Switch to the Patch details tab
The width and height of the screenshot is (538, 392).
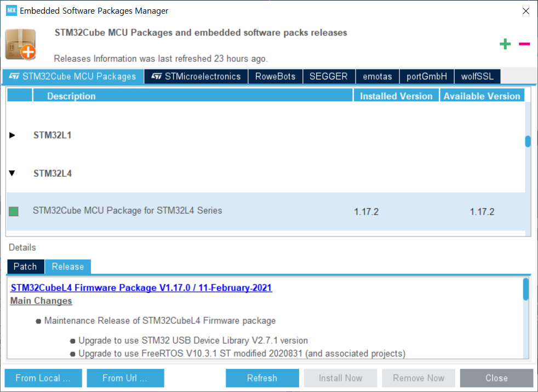pyautogui.click(x=25, y=267)
